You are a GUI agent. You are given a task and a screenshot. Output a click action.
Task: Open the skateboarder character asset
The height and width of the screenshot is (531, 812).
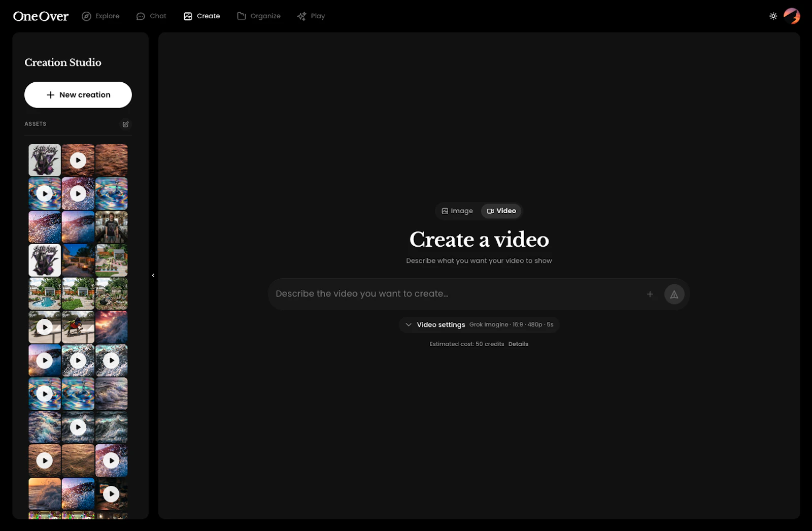tap(78, 327)
